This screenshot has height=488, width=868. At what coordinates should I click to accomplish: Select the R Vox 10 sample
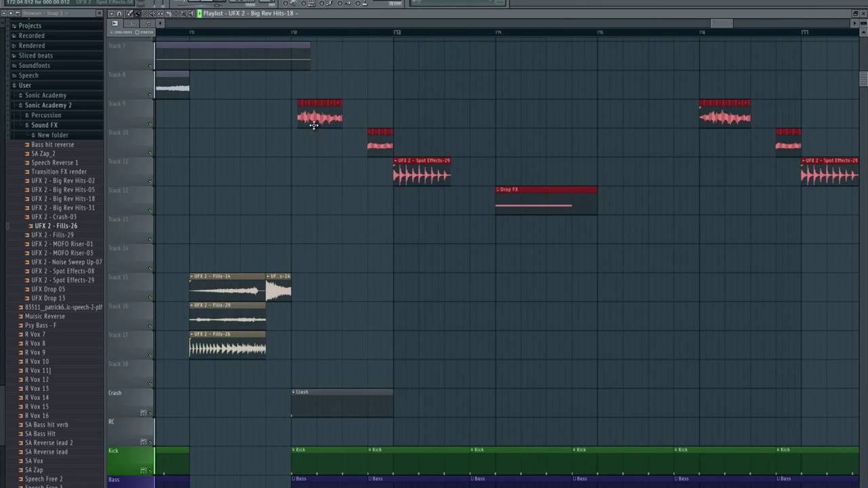[x=37, y=361]
